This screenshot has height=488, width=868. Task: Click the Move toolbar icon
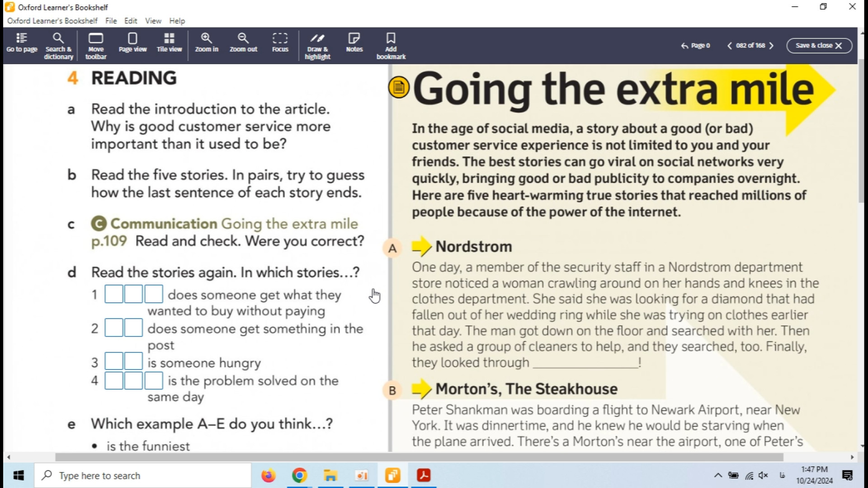(96, 45)
